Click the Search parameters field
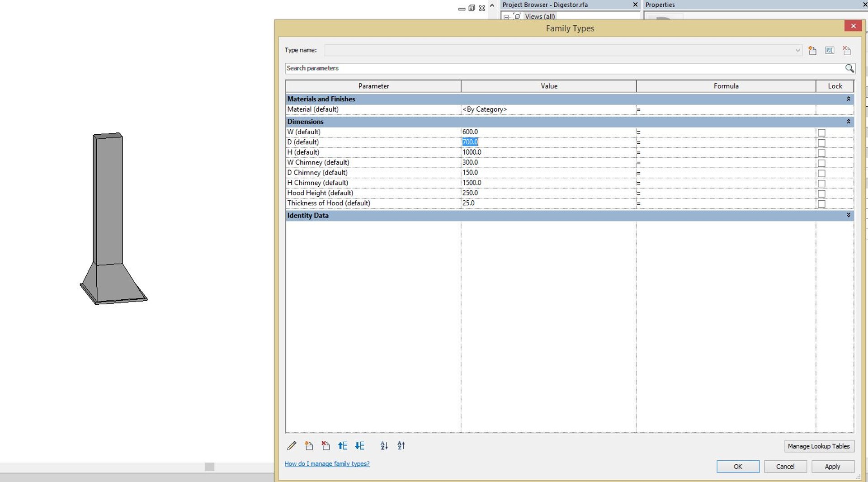 (x=565, y=68)
